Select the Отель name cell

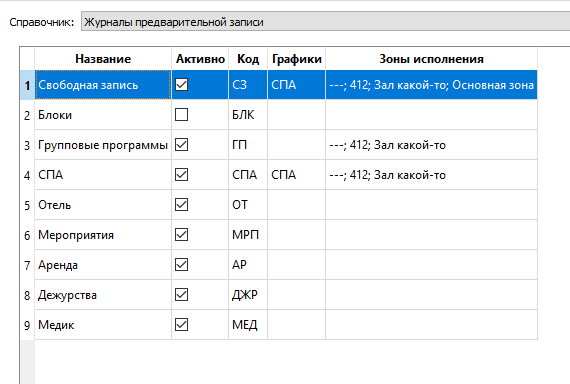(x=103, y=205)
